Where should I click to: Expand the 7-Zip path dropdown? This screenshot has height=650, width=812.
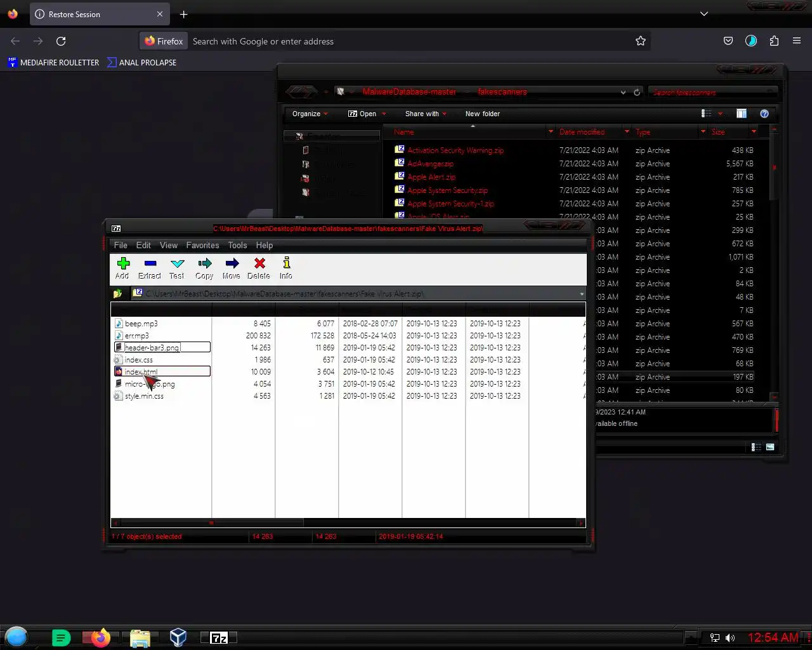582,294
